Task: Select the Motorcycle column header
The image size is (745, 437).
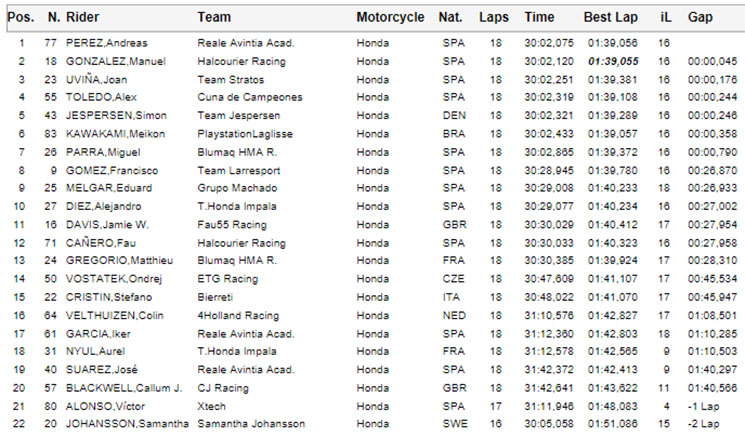Action: (390, 18)
